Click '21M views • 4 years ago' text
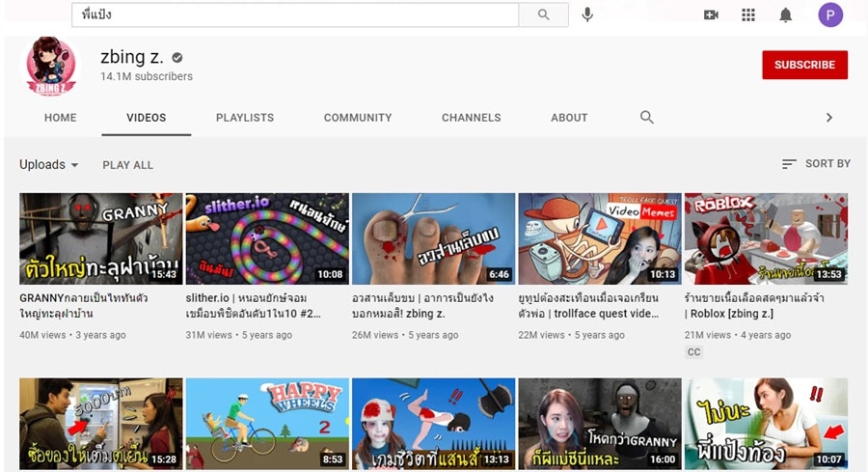 click(738, 335)
